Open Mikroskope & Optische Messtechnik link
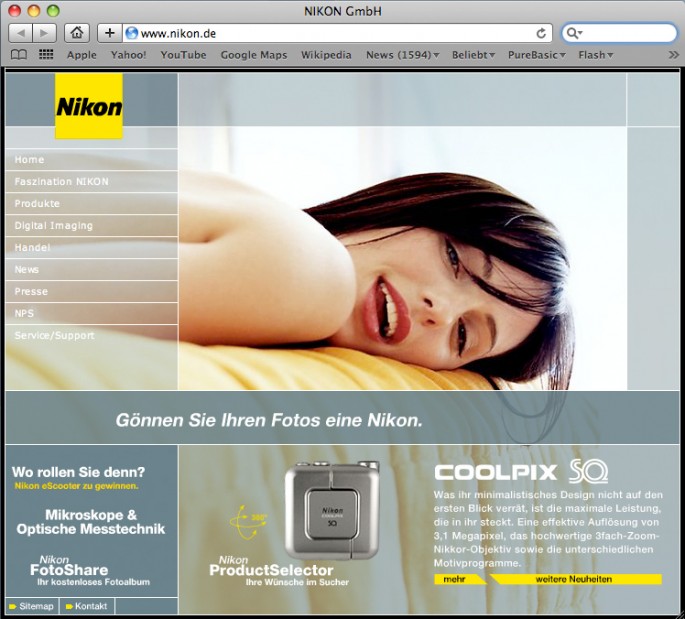 91,522
